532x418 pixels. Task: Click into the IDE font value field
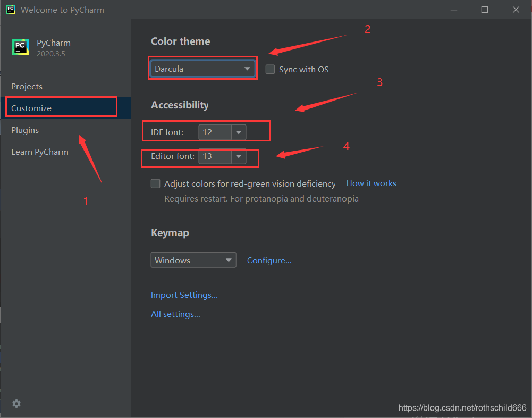pos(215,132)
